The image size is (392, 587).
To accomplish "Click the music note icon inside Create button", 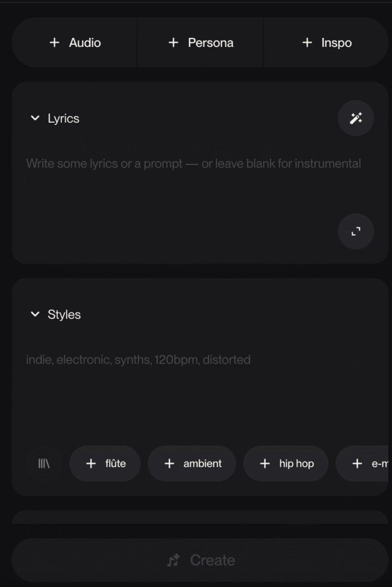I will coord(174,560).
